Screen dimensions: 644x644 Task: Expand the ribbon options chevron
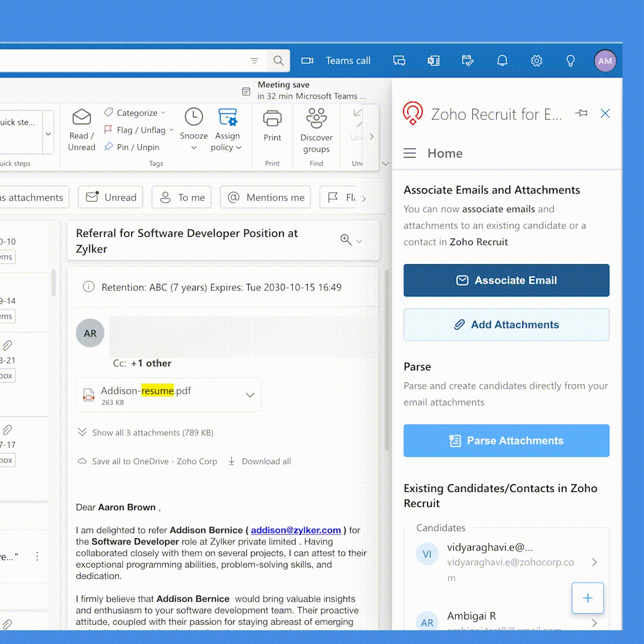(x=385, y=163)
